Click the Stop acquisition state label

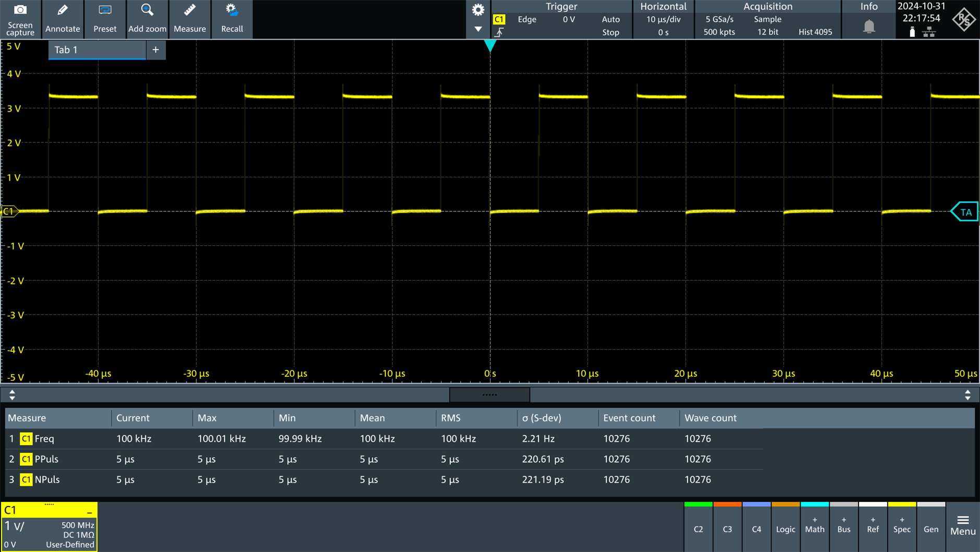pyautogui.click(x=611, y=32)
